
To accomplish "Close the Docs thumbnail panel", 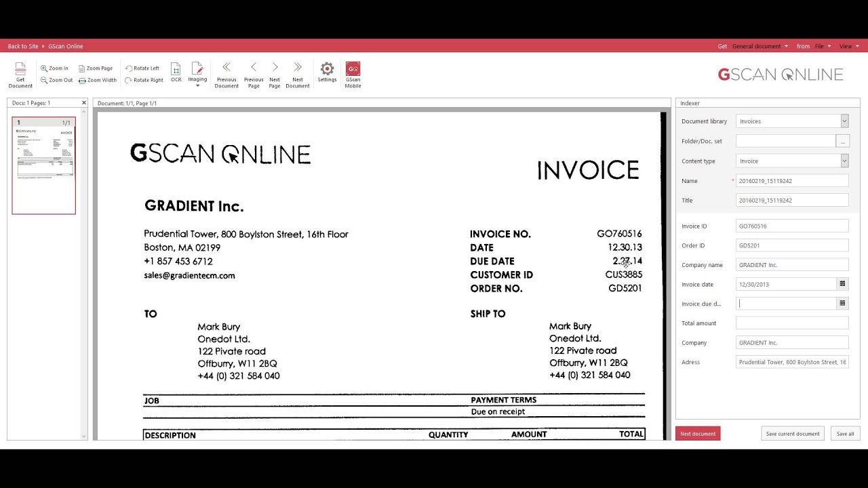I will tap(84, 103).
